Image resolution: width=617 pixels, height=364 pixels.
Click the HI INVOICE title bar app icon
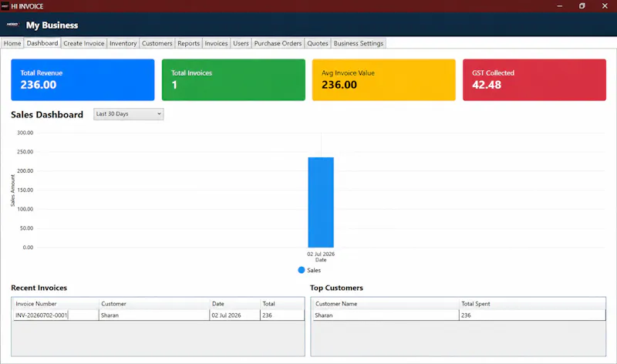pyautogui.click(x=5, y=6)
